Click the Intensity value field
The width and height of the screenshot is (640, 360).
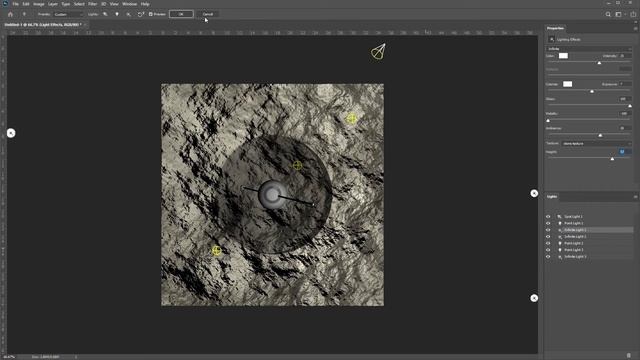tap(625, 56)
